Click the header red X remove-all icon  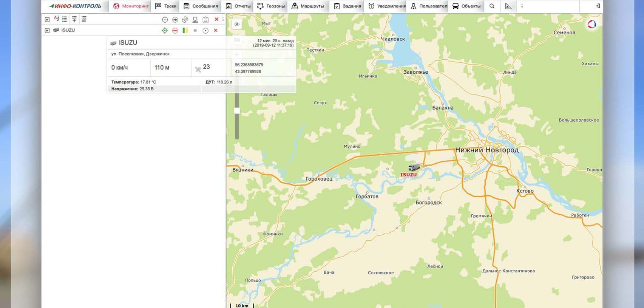click(x=216, y=19)
